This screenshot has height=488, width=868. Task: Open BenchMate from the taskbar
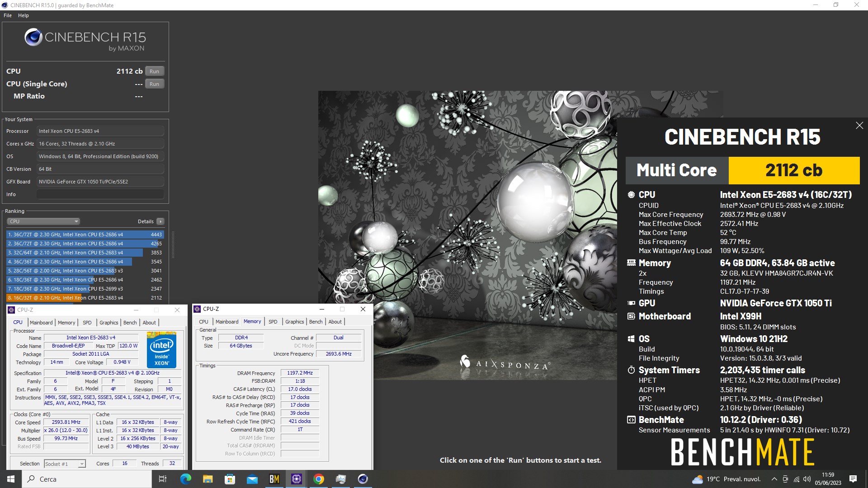(274, 479)
